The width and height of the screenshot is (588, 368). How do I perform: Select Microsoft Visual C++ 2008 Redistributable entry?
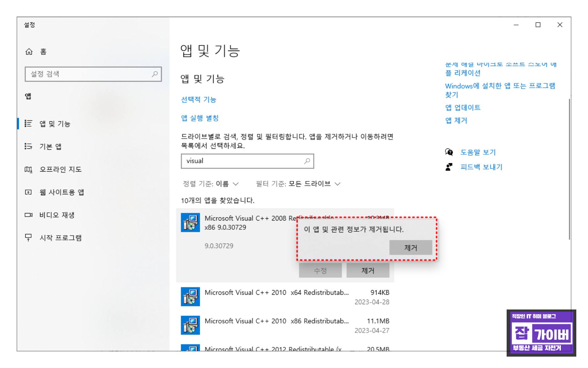(285, 245)
